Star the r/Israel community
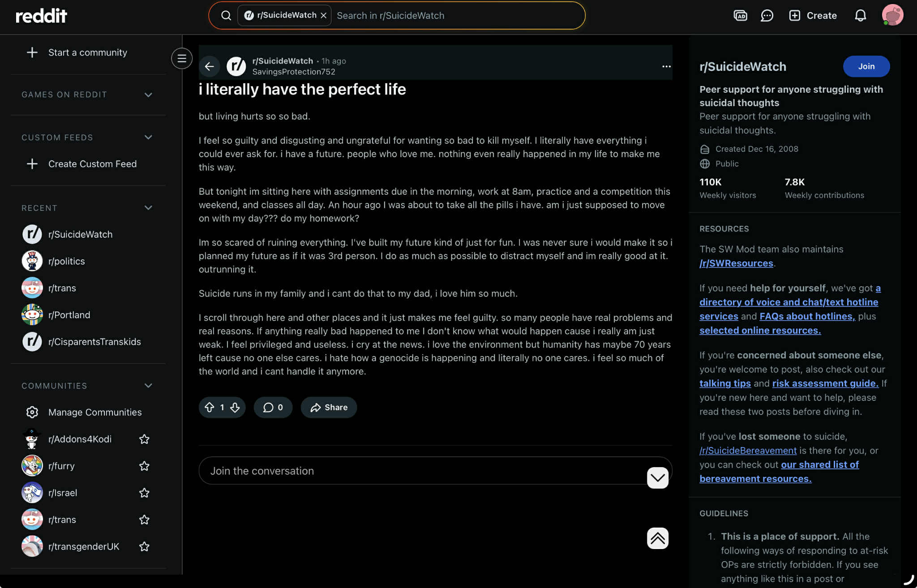Screen dimensions: 917x588 (144, 493)
